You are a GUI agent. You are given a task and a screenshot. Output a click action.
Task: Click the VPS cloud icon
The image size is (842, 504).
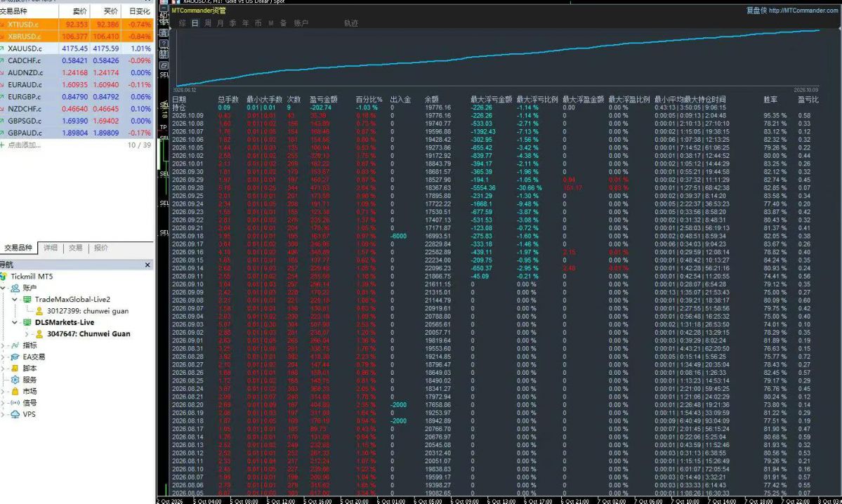[15, 414]
